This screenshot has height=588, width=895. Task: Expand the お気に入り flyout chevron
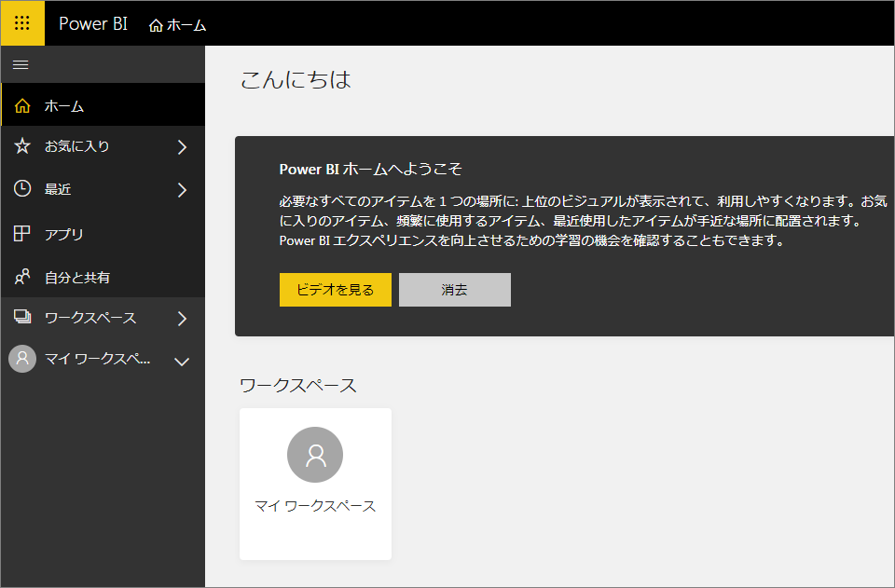182,146
